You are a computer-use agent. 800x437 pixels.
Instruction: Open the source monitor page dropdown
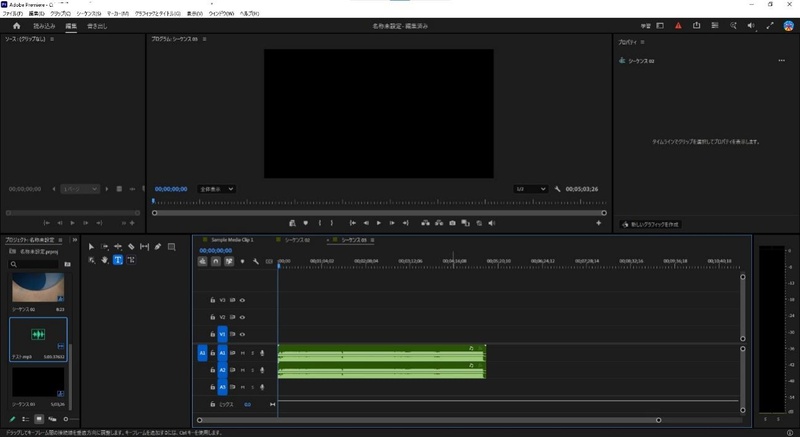pyautogui.click(x=80, y=189)
